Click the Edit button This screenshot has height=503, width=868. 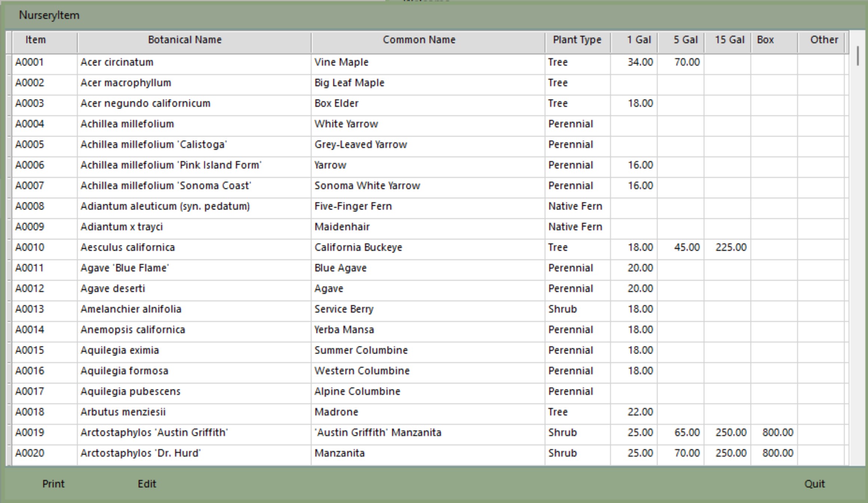pyautogui.click(x=147, y=484)
